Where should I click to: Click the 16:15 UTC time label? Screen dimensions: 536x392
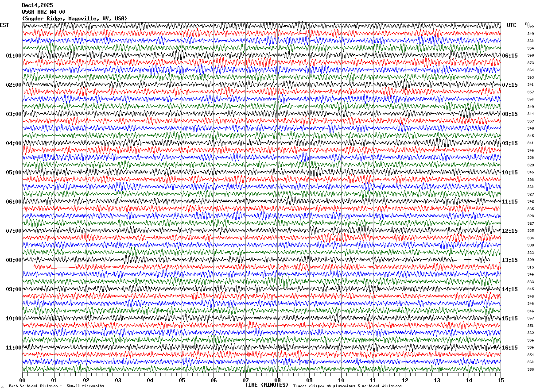(509, 348)
